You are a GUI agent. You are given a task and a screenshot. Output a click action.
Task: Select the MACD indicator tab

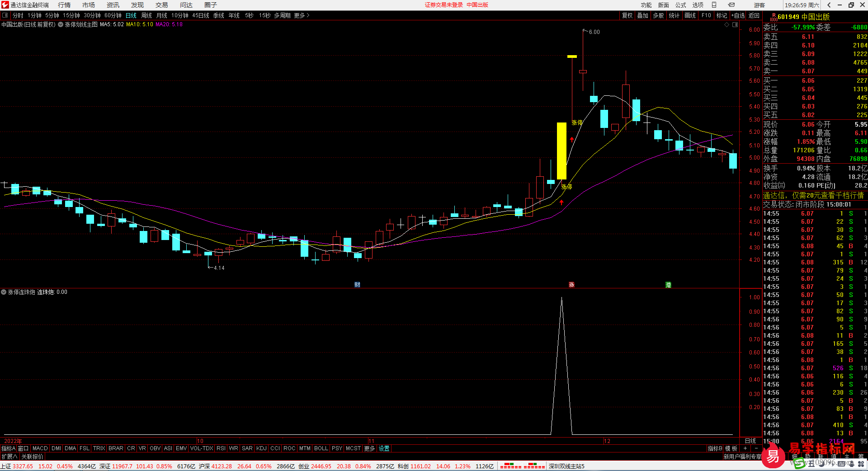pyautogui.click(x=40, y=448)
